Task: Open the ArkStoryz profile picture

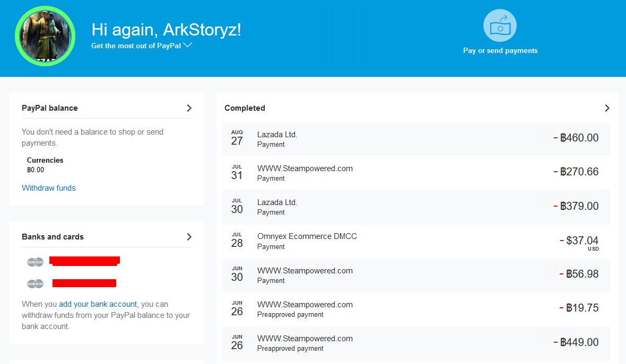Action: [45, 36]
